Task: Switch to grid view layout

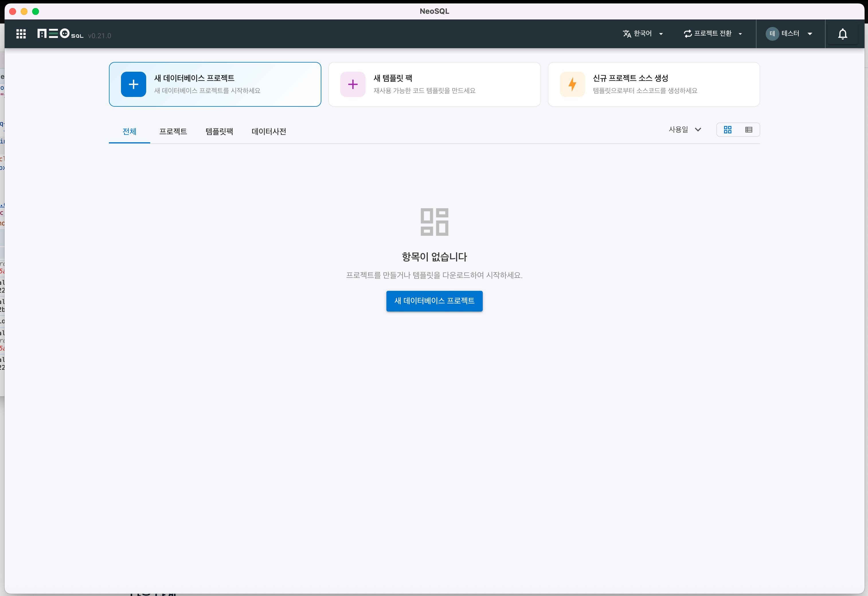Action: click(x=727, y=130)
